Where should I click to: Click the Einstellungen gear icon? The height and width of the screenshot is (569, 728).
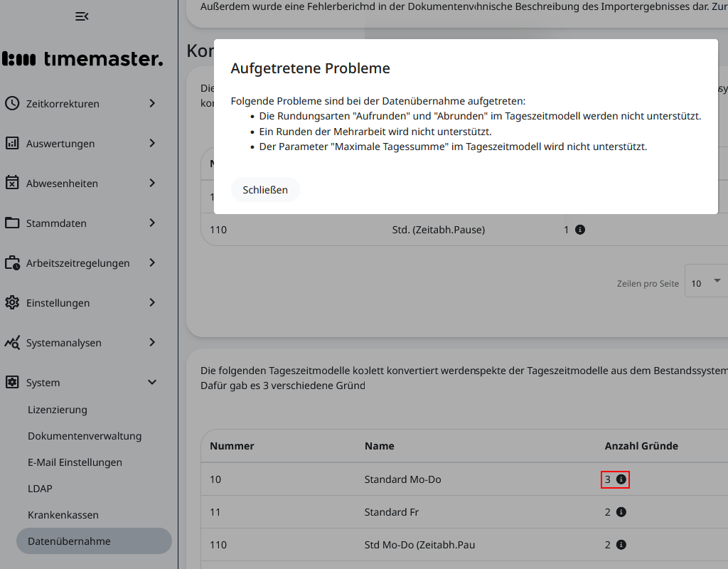12,302
